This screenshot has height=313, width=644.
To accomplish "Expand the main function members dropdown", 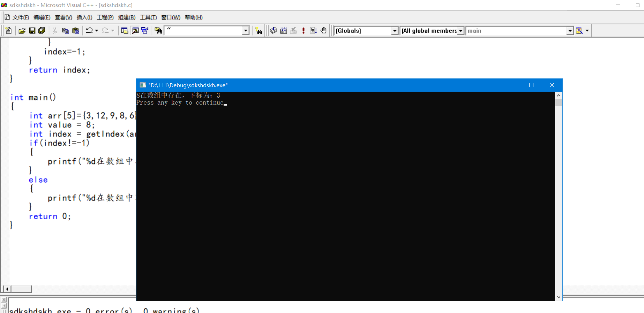I will click(x=570, y=31).
